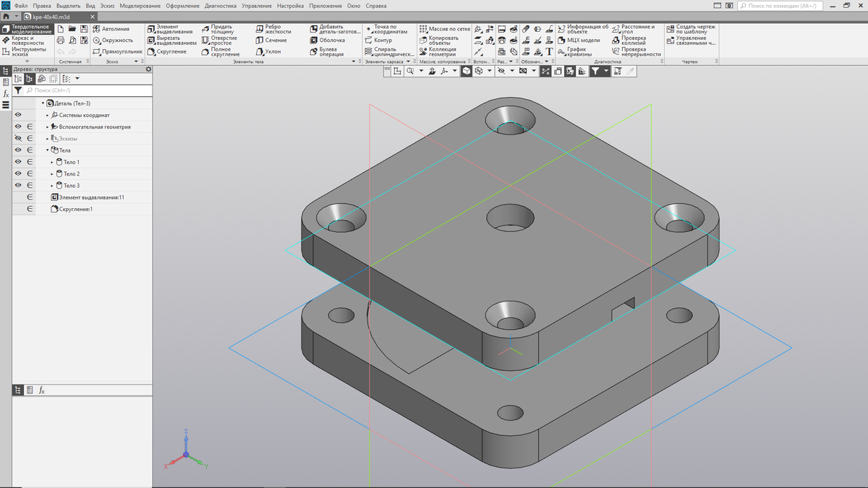The width and height of the screenshot is (868, 488).
Task: Open the tree panel settings gear
Action: tap(148, 69)
